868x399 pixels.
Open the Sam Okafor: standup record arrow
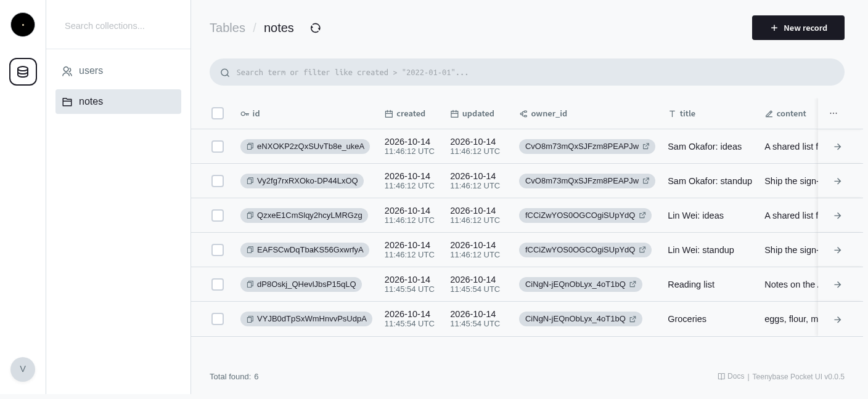838,181
